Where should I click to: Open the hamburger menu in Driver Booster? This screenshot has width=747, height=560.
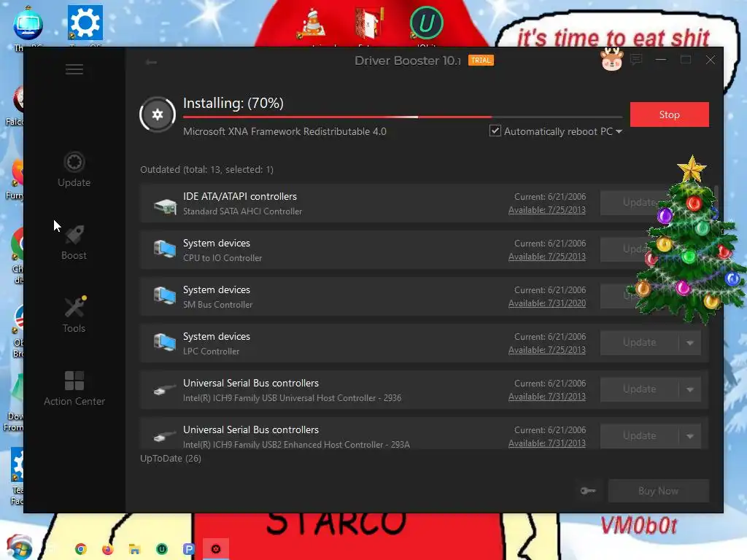[74, 69]
